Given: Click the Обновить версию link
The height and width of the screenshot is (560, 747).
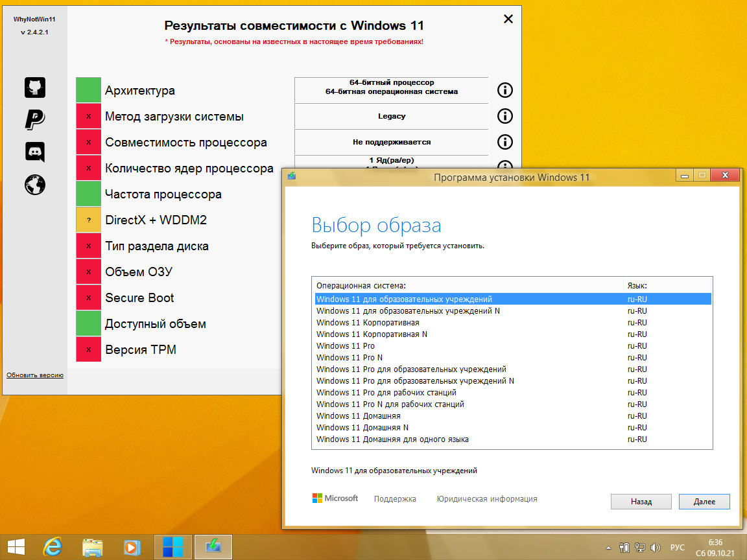Looking at the screenshot, I should point(35,375).
